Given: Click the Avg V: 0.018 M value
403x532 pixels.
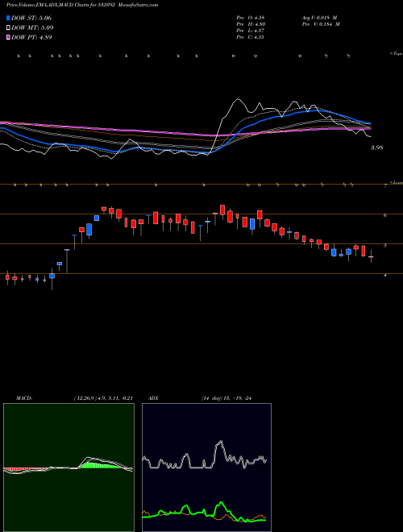Looking at the screenshot, I should click(x=319, y=17).
